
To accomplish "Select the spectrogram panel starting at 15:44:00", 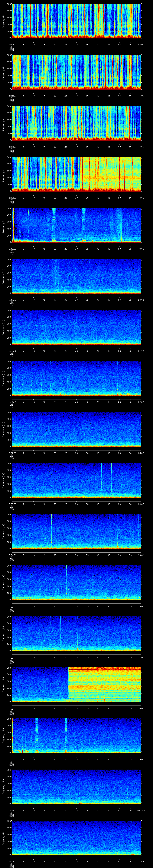I will point(77,21).
